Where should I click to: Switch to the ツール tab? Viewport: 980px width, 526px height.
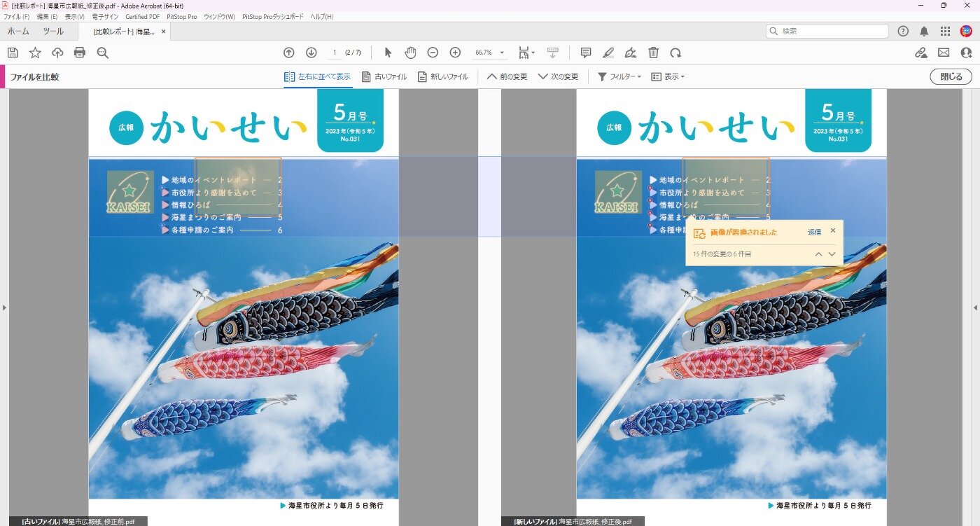[x=53, y=32]
